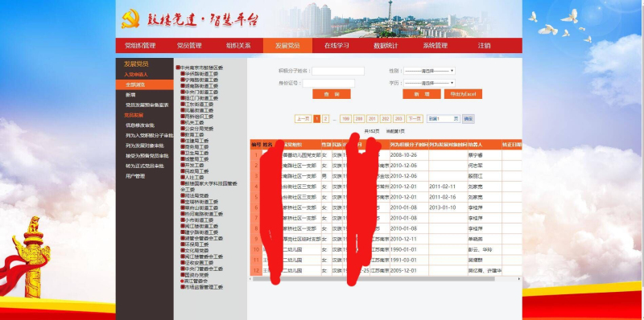Switch to 组织关系 in top navigation

point(238,46)
